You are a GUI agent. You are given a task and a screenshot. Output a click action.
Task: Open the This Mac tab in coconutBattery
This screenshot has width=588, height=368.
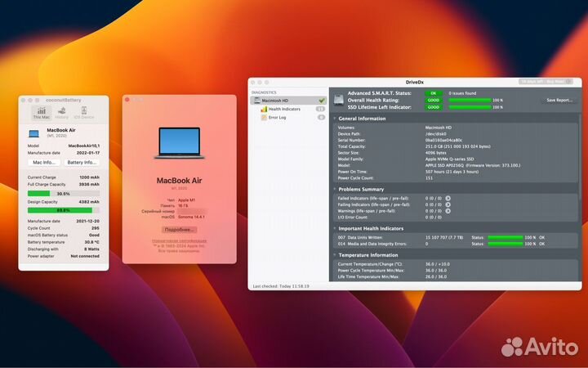(41, 113)
